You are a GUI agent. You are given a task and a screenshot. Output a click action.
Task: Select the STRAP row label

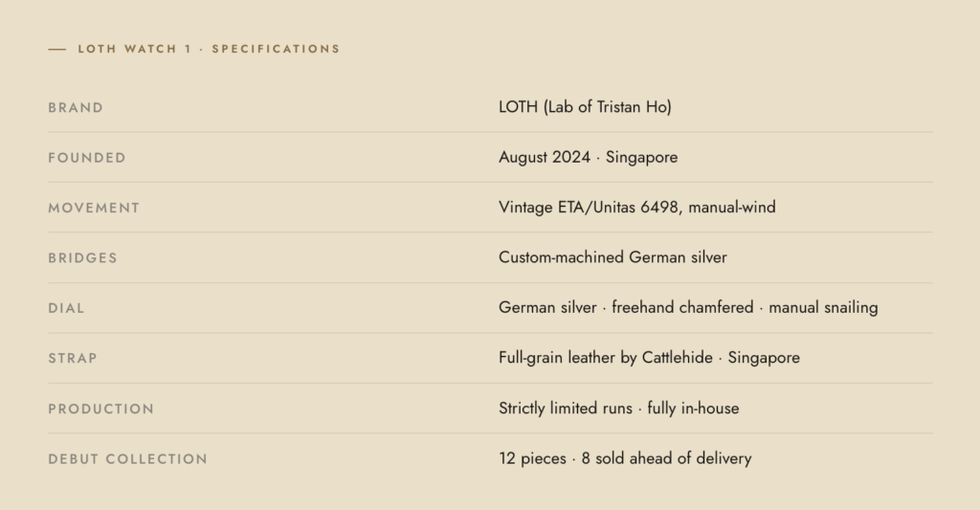(73, 359)
